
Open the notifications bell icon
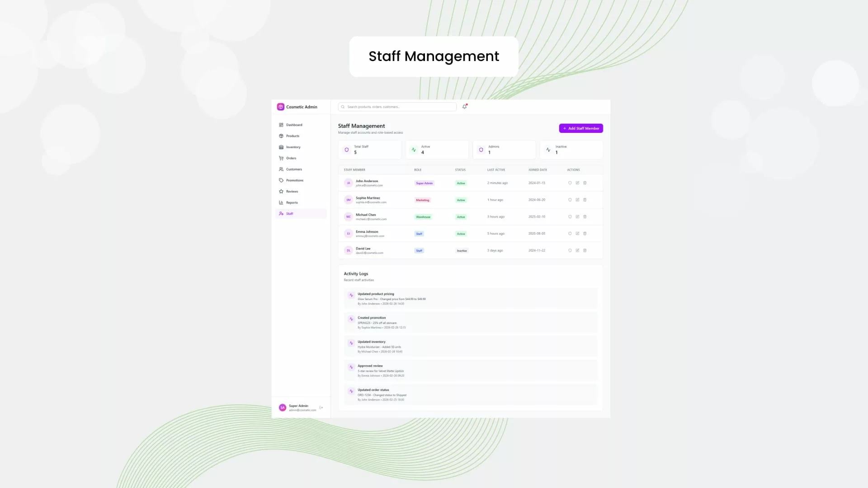pos(464,107)
